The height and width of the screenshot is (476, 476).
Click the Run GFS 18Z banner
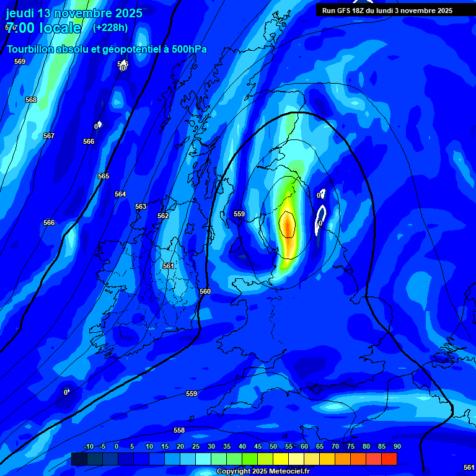coord(387,11)
